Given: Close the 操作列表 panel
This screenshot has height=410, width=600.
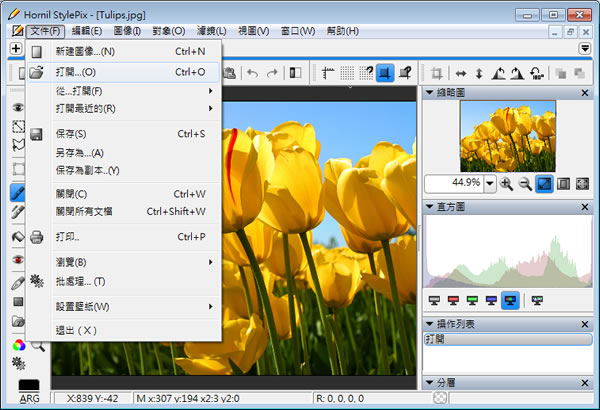Looking at the screenshot, I should [x=585, y=324].
